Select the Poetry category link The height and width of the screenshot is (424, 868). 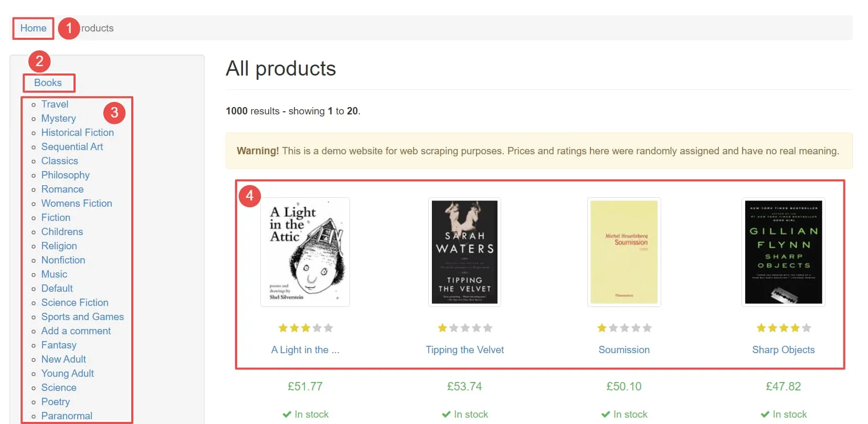click(55, 402)
